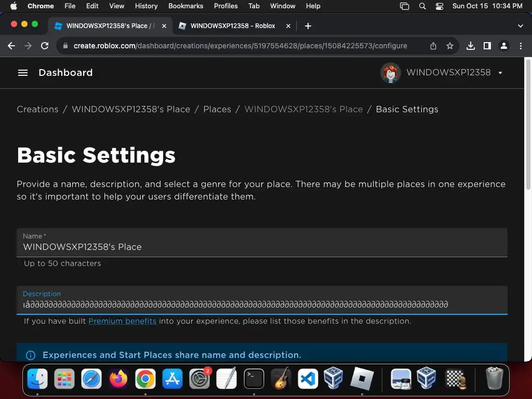Open the File menu
This screenshot has width=532, height=399.
pos(70,6)
